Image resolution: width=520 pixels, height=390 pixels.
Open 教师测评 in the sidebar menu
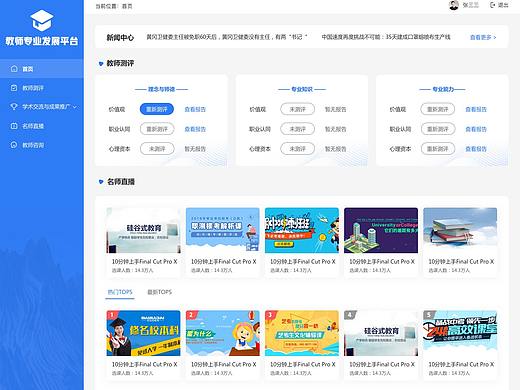click(x=42, y=88)
